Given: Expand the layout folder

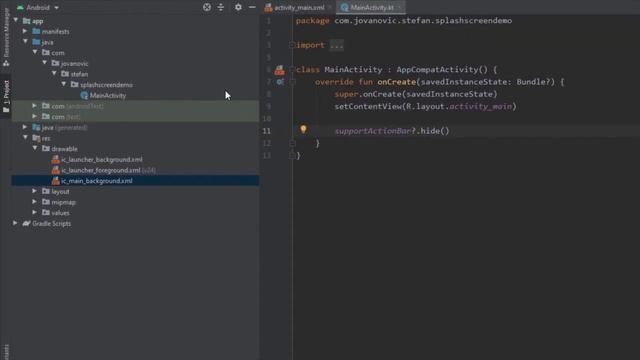Looking at the screenshot, I should [x=35, y=191].
